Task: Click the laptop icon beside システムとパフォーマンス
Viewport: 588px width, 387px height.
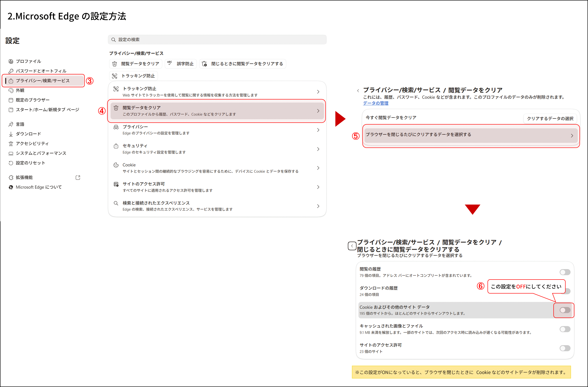Action: click(11, 153)
